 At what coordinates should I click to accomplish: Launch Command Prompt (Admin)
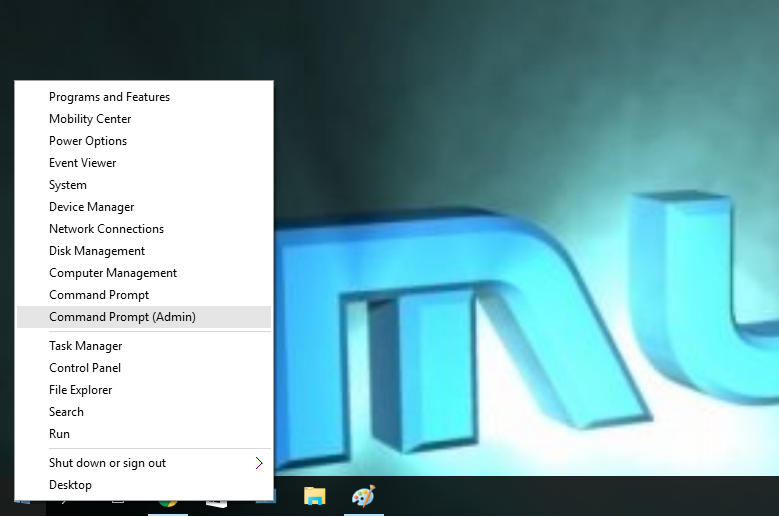[x=122, y=317]
